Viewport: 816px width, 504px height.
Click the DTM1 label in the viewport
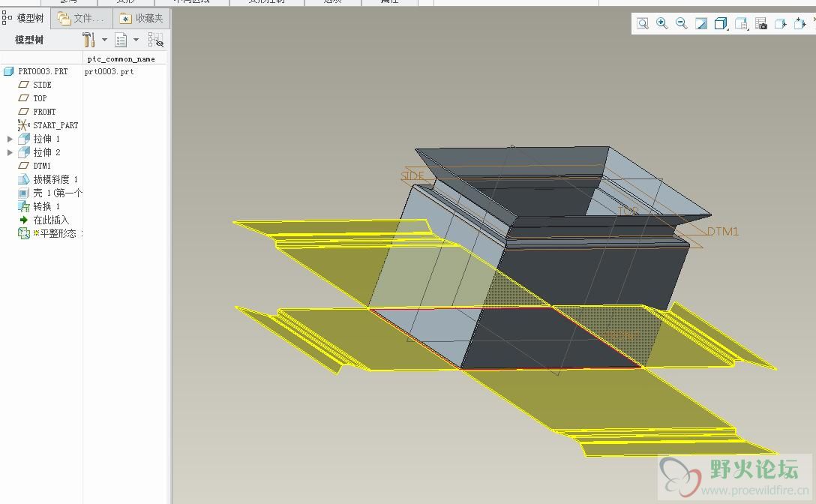point(723,232)
